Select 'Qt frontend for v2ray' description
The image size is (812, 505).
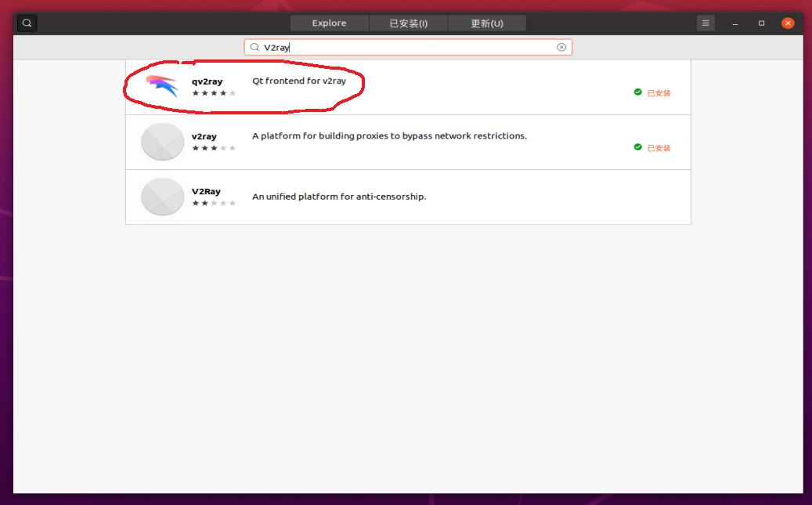point(299,81)
